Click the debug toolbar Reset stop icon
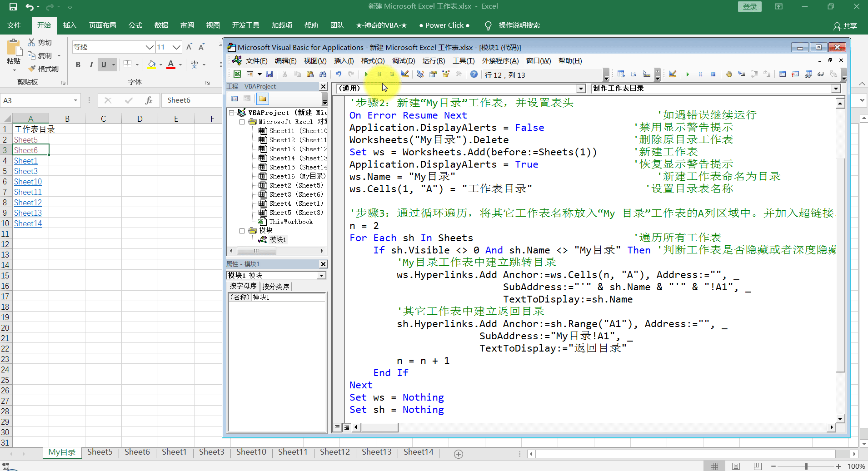Screen dimensions: 868x471 click(x=713, y=74)
